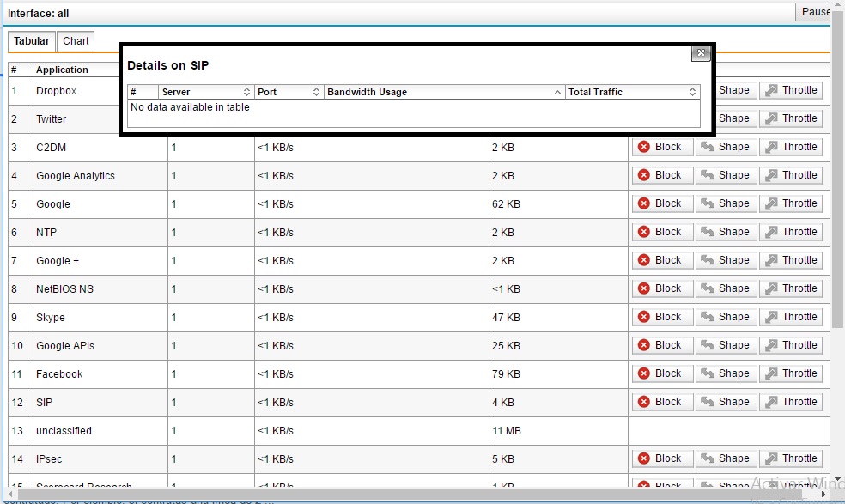
Task: Click the Twitter application name
Action: coord(52,119)
